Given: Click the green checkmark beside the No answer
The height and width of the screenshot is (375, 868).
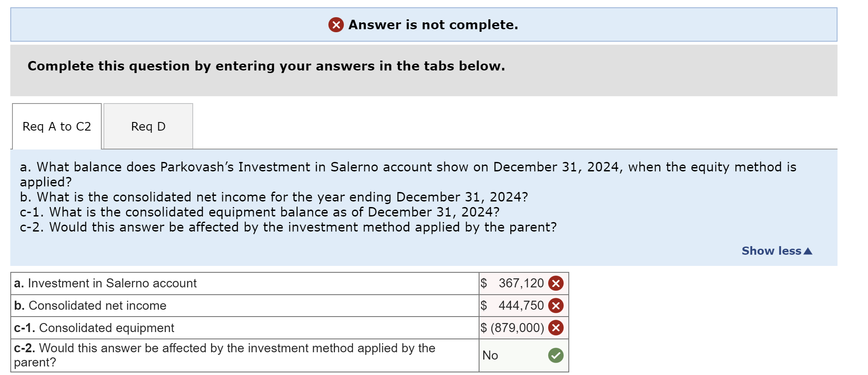Looking at the screenshot, I should (556, 355).
